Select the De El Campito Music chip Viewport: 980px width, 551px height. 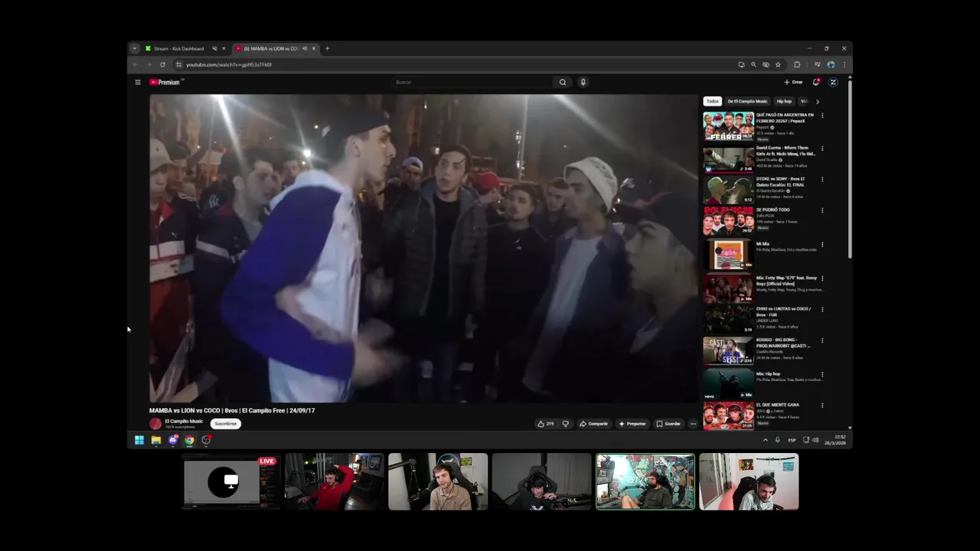point(747,101)
